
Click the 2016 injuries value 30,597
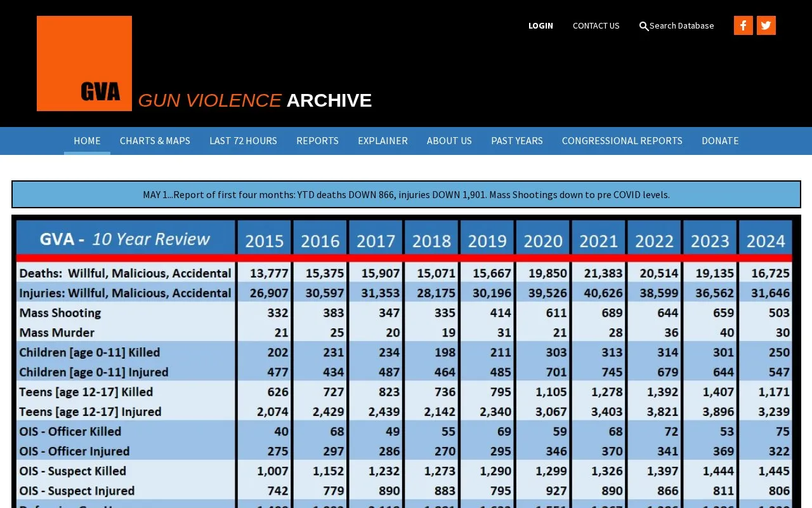tap(325, 293)
